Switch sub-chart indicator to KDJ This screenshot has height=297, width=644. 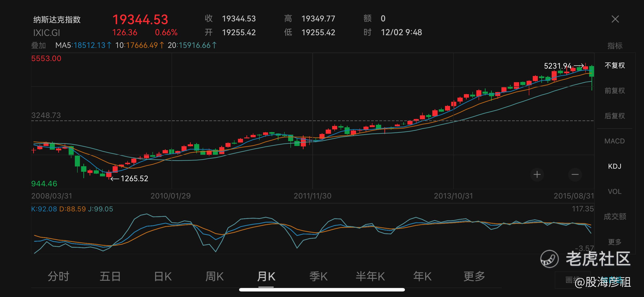(615, 166)
